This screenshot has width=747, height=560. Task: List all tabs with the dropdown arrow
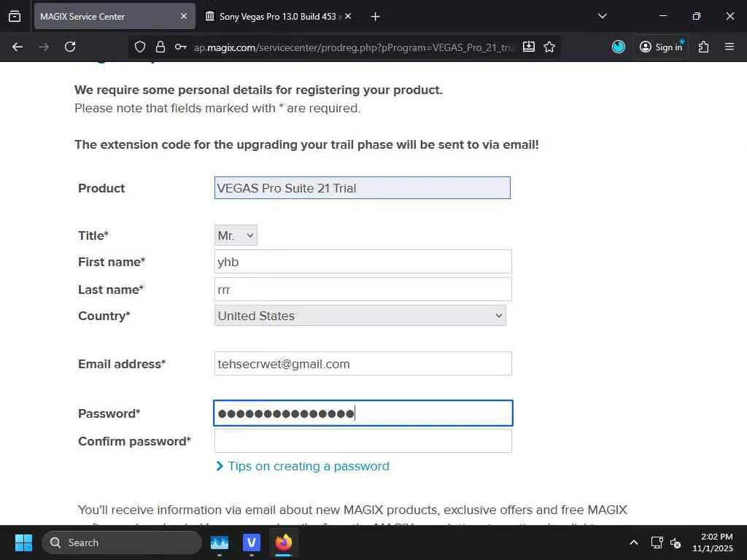click(x=602, y=16)
